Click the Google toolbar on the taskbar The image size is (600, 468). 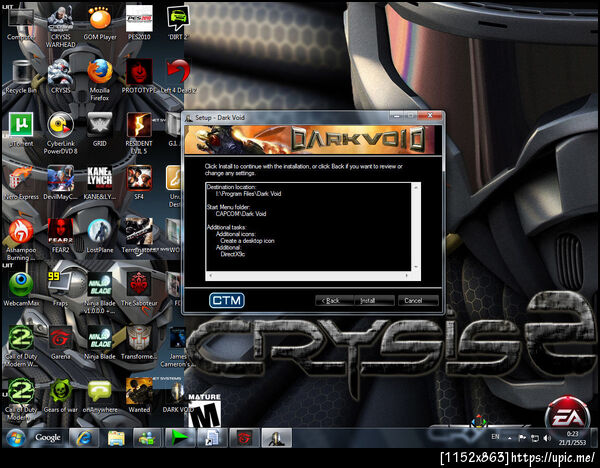tap(47, 437)
